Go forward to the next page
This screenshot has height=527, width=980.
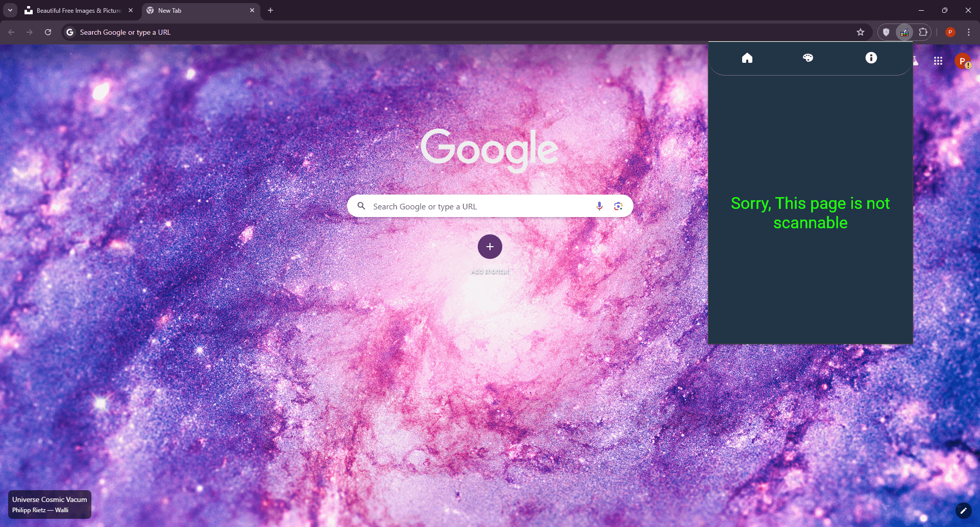click(30, 32)
